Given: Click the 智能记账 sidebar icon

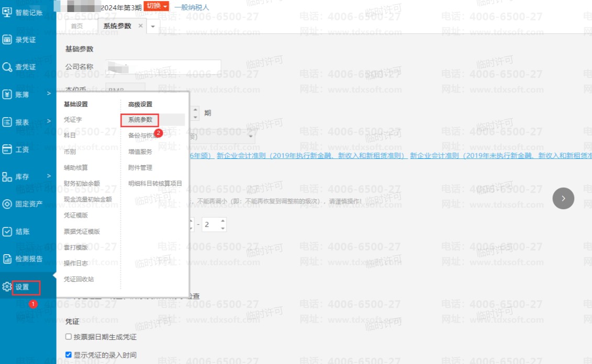Looking at the screenshot, I should [7, 12].
